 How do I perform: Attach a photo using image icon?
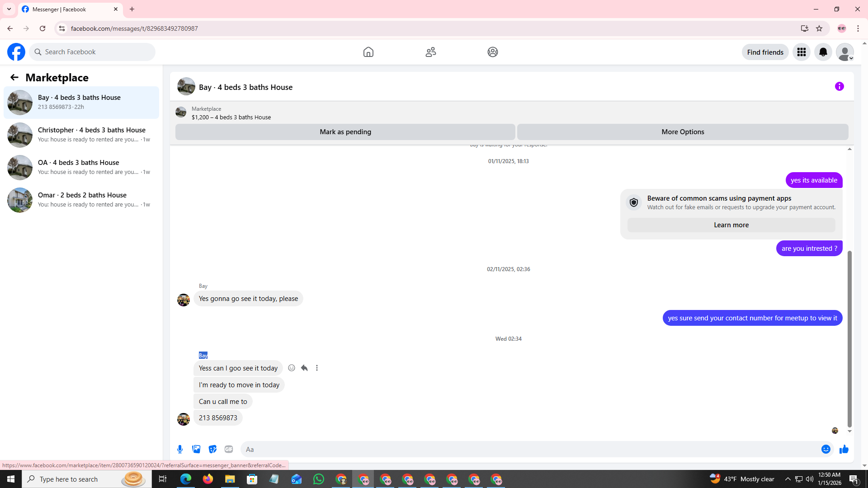click(196, 449)
